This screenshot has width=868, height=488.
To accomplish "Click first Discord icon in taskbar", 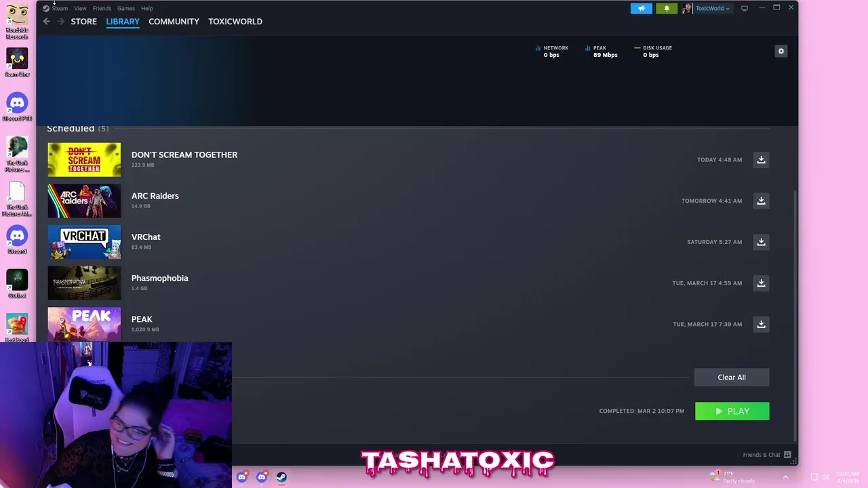I will pyautogui.click(x=241, y=477).
